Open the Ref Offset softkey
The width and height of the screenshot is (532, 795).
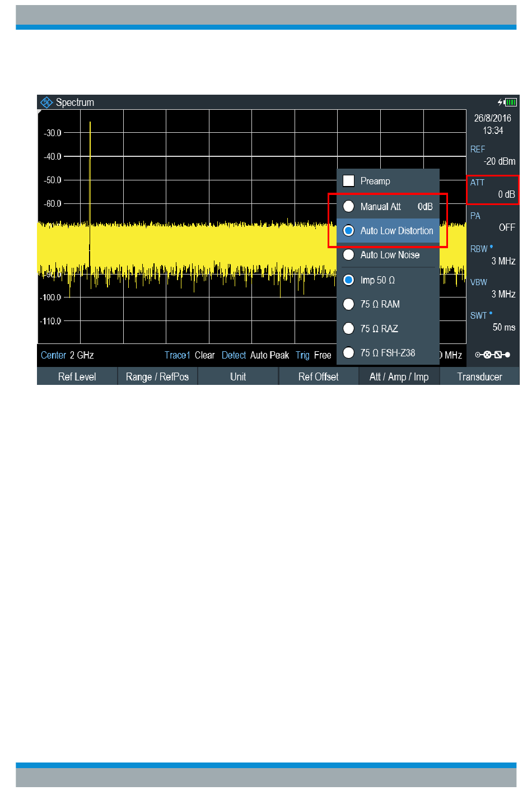(318, 376)
